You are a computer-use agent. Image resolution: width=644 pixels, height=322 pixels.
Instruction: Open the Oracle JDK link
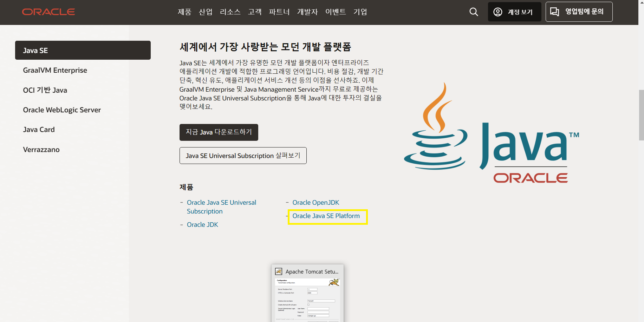click(202, 225)
